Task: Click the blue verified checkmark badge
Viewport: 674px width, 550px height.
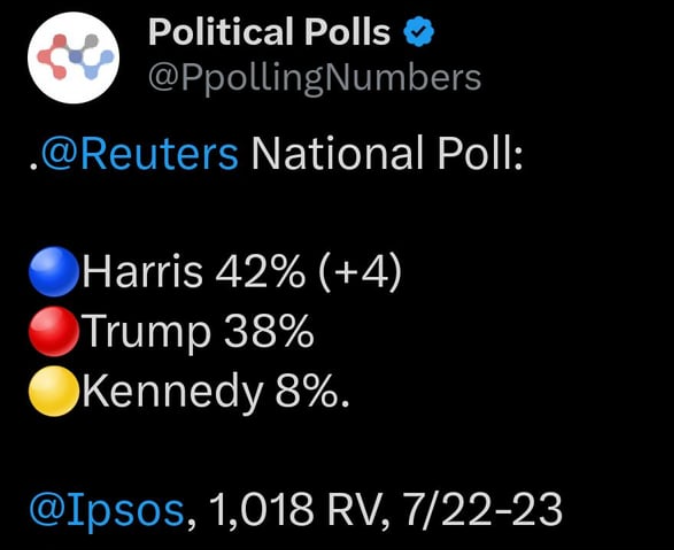Action: [419, 32]
